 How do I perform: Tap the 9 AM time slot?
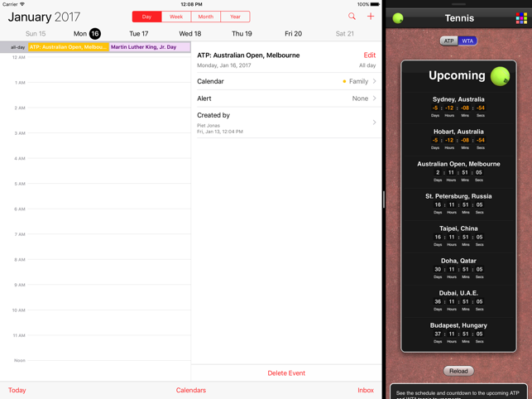[x=108, y=297]
